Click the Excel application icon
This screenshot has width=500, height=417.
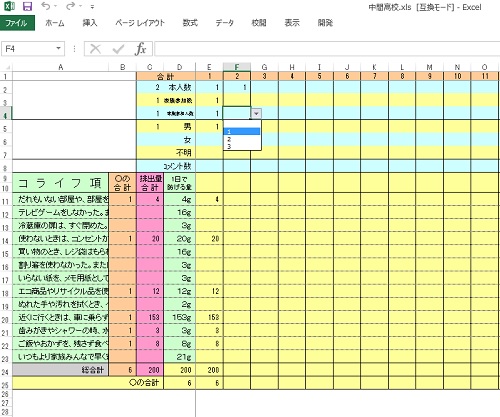pos(9,6)
